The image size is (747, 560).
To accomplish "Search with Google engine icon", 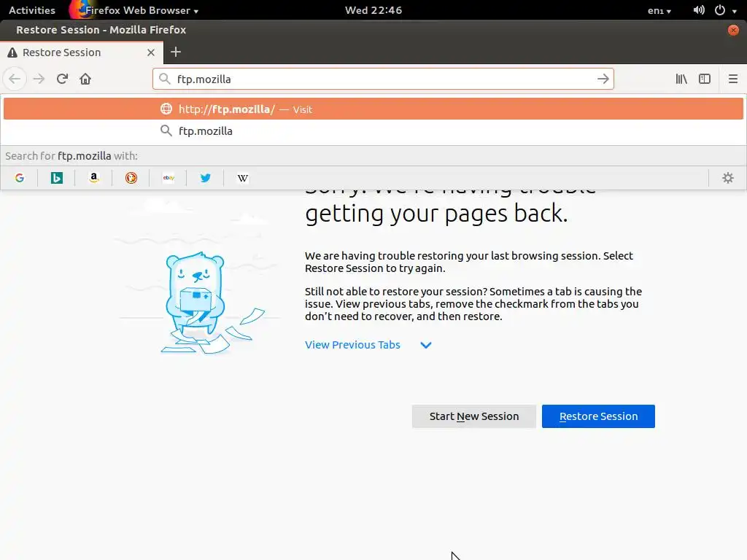I will 20,178.
